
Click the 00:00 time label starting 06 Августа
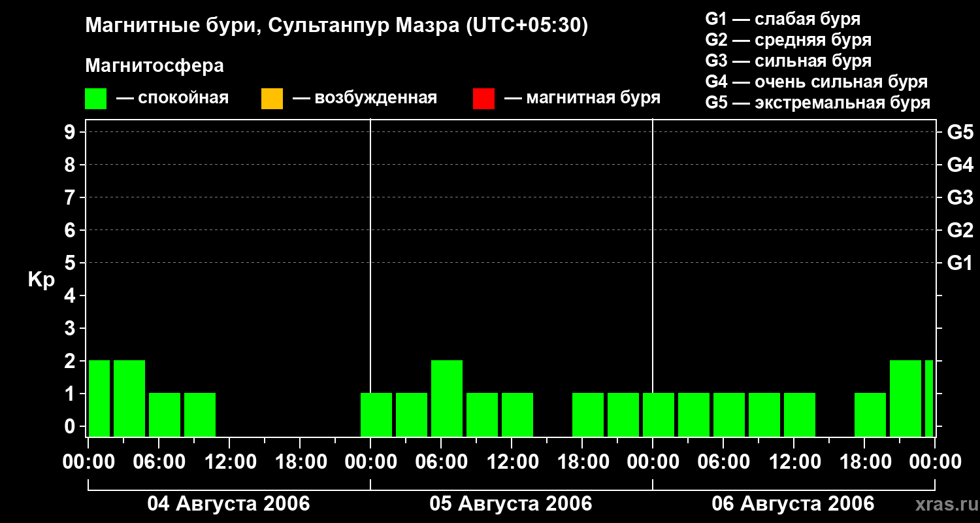(x=653, y=462)
